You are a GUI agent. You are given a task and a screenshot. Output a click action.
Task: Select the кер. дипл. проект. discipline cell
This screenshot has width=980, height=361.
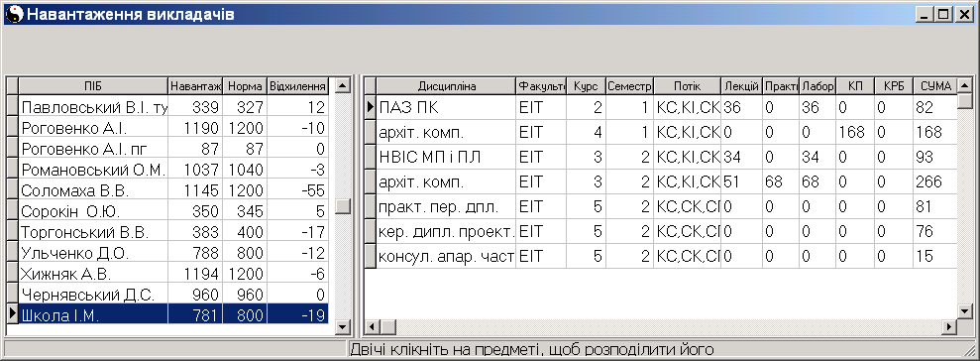coord(447,231)
